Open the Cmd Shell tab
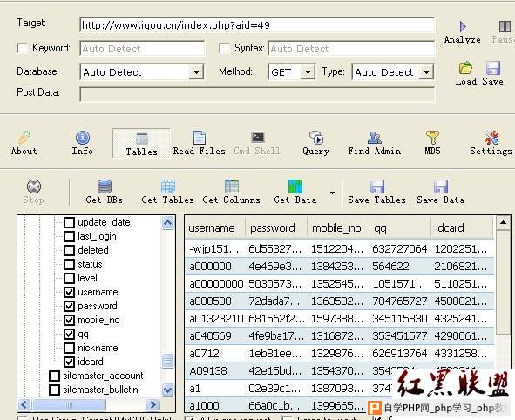 (257, 143)
